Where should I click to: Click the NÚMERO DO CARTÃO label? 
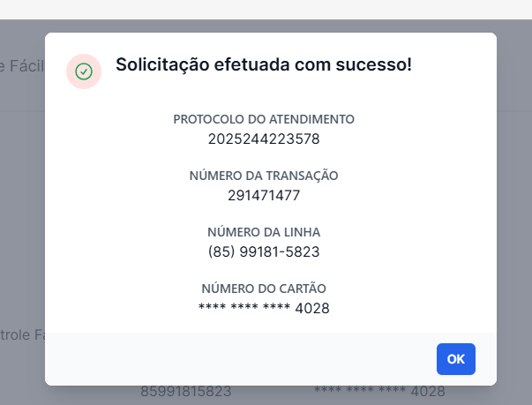tap(264, 289)
